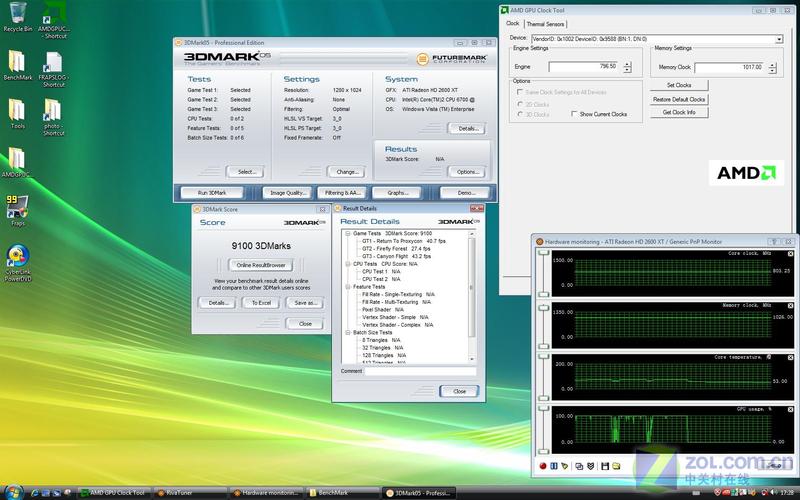Close the Core clock graph with its X

tap(790, 254)
